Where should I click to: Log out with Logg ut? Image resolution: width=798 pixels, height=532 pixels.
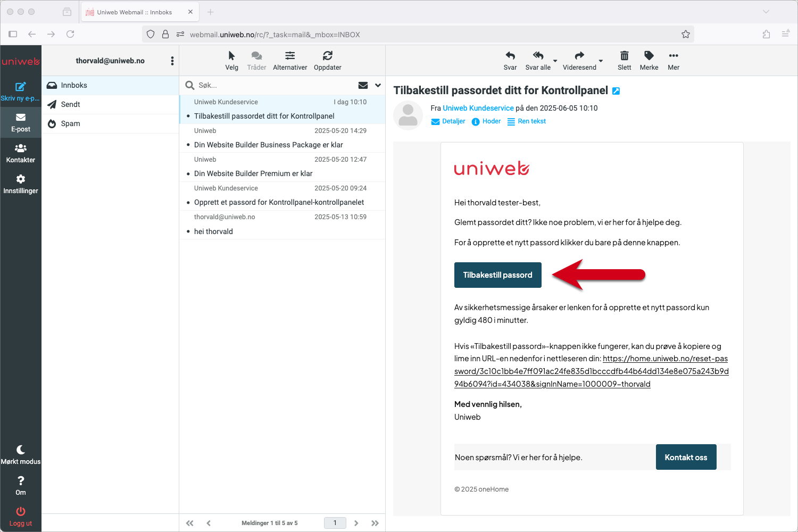point(20,517)
